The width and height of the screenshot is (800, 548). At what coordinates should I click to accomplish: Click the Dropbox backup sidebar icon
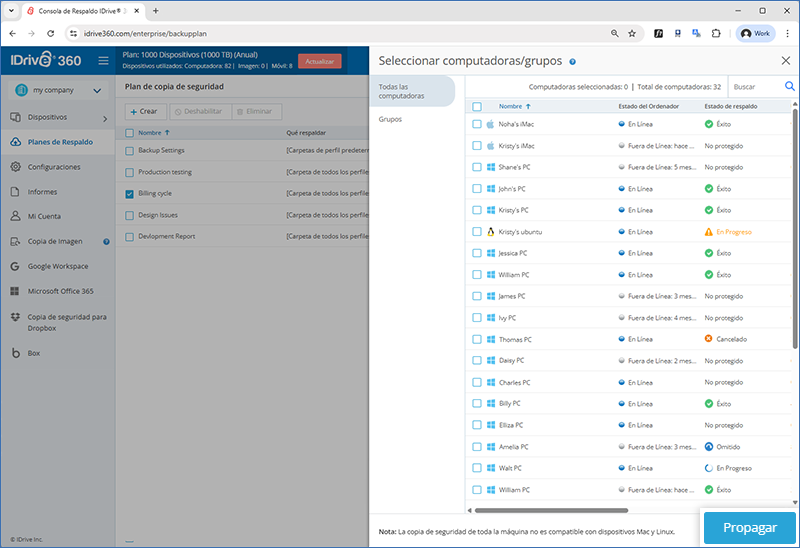(x=16, y=316)
